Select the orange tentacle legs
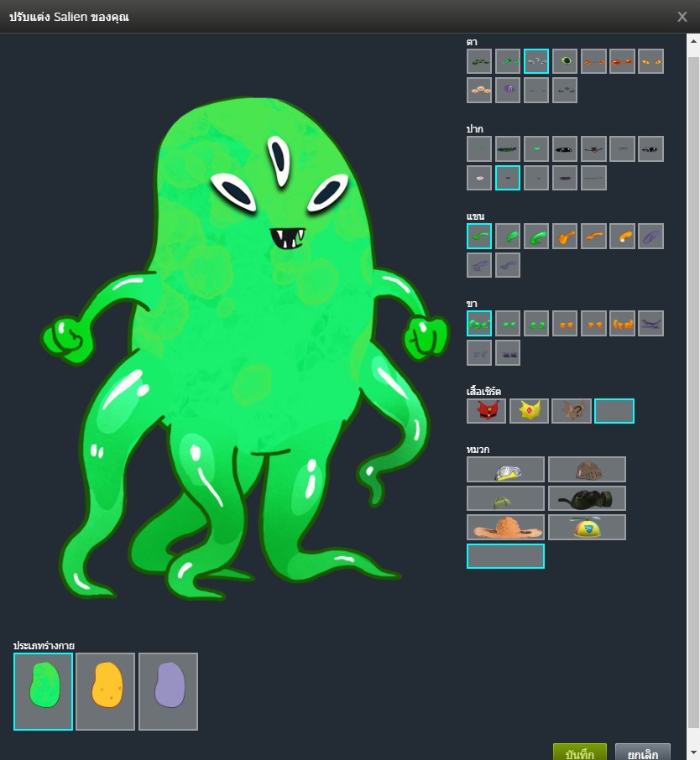This screenshot has height=760, width=700. pyautogui.click(x=622, y=323)
